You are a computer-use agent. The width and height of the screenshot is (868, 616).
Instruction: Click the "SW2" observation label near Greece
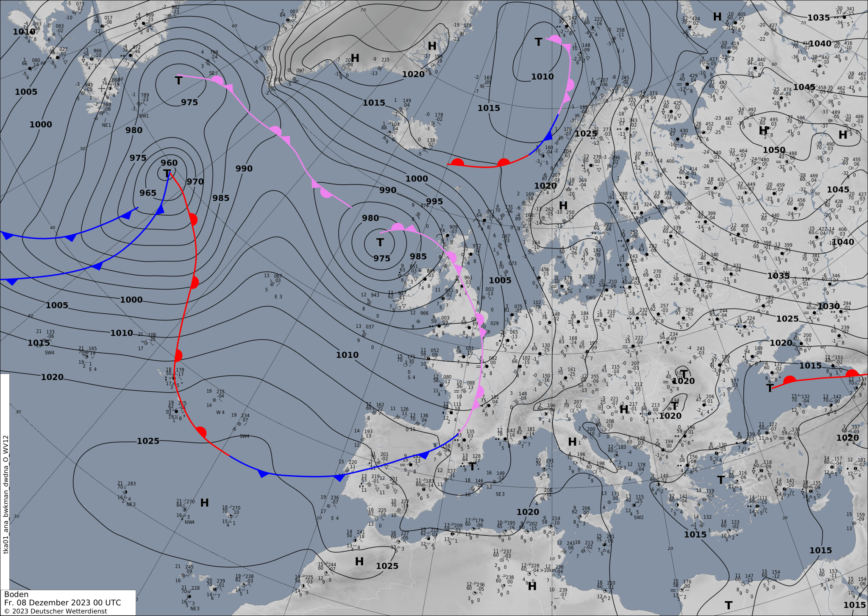639,517
